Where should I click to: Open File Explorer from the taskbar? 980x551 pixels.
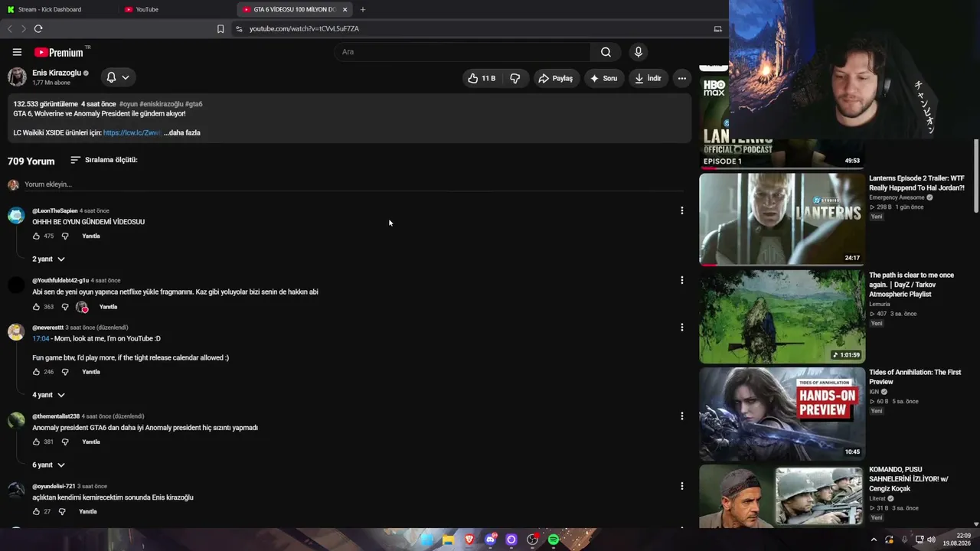pyautogui.click(x=448, y=540)
